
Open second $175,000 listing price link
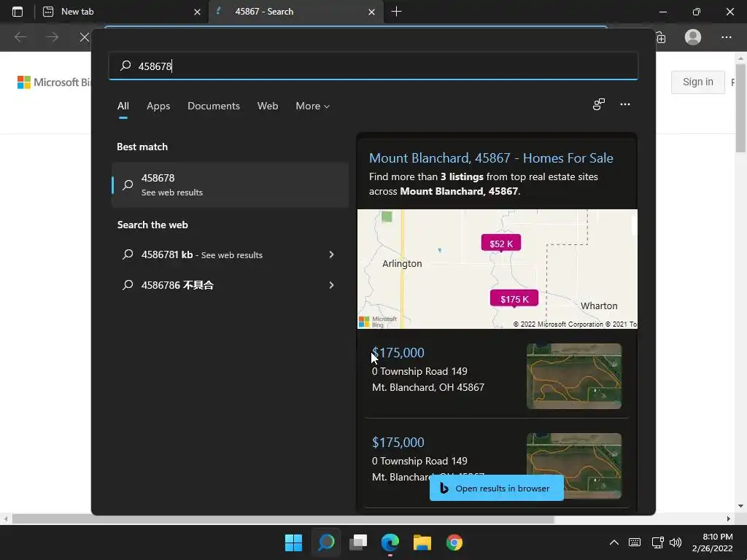(x=398, y=443)
